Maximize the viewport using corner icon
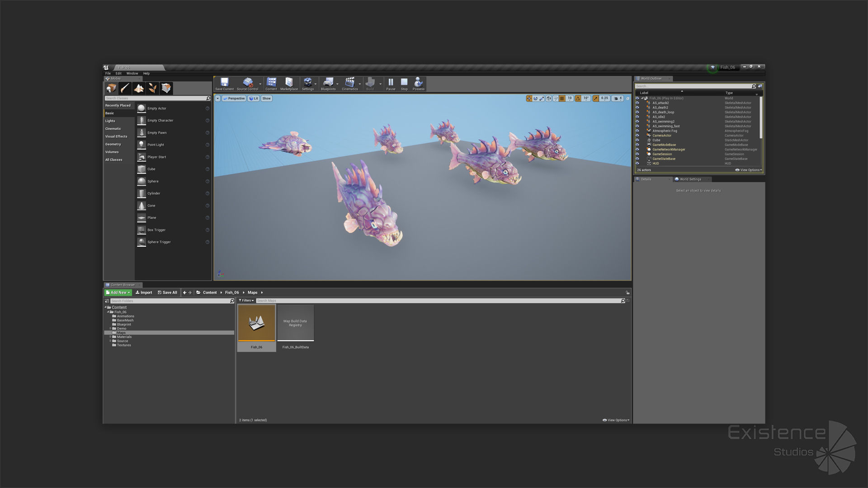Image resolution: width=868 pixels, height=488 pixels. 627,99
